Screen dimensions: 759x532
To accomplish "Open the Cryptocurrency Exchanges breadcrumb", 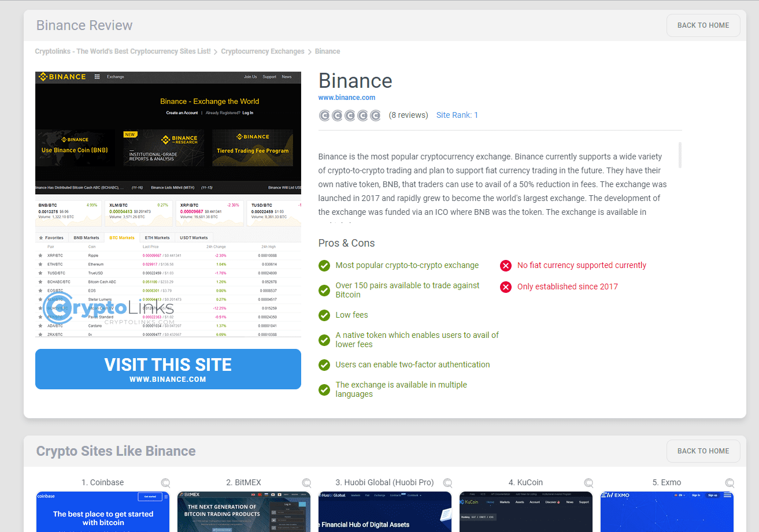I will coord(262,51).
